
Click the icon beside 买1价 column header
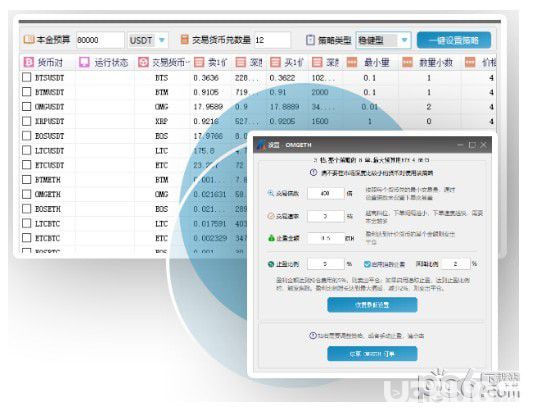click(x=275, y=62)
